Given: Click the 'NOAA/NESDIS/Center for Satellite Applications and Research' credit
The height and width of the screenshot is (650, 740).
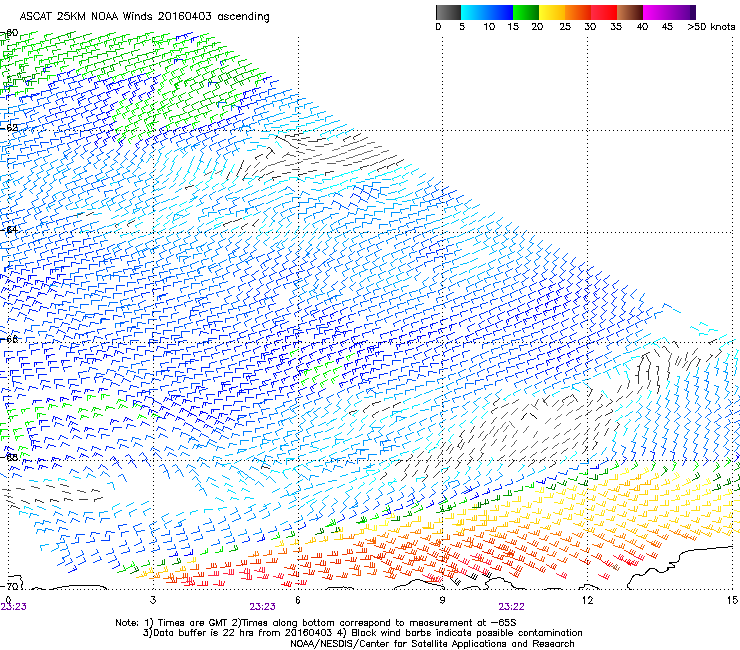Looking at the screenshot, I should point(432,644).
